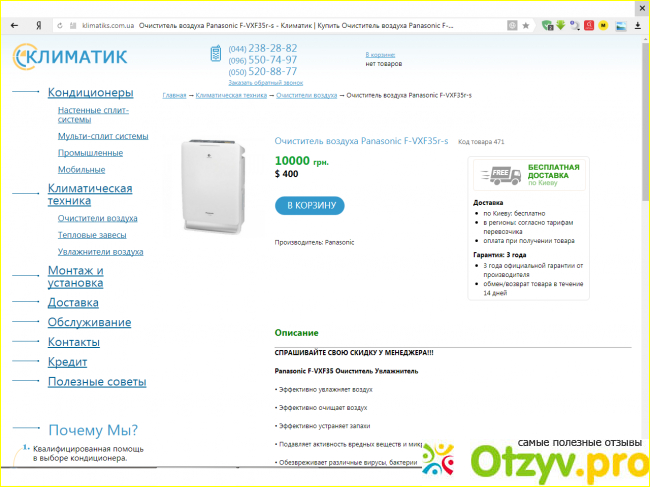
Task: Go to Главная breadcrumb link
Action: click(174, 95)
